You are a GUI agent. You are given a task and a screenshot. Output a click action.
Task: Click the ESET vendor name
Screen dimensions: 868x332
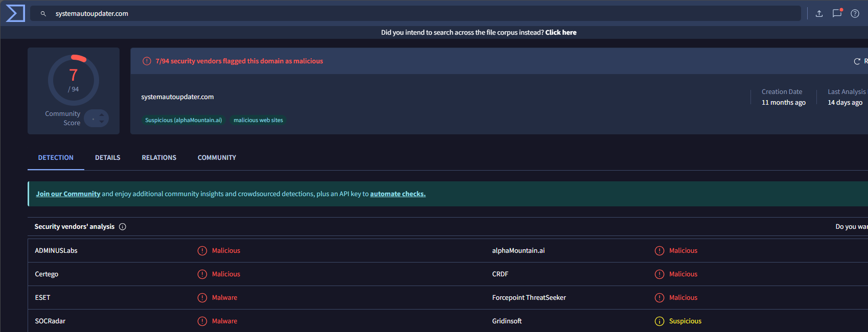pos(42,298)
